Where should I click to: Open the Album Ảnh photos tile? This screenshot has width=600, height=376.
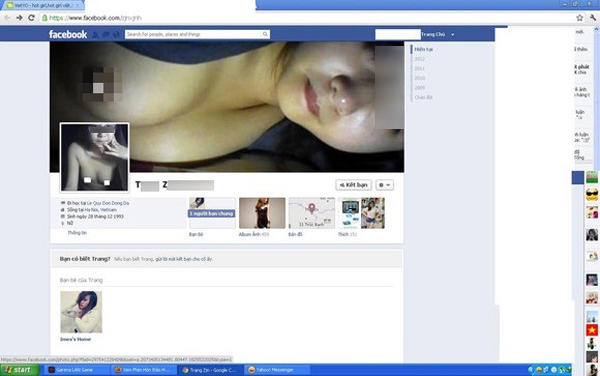(262, 213)
